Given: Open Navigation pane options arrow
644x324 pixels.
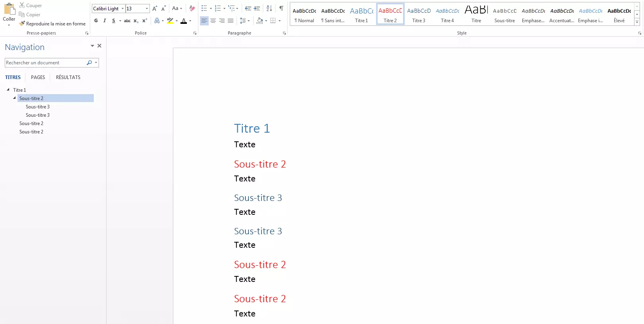Looking at the screenshot, I should (92, 46).
